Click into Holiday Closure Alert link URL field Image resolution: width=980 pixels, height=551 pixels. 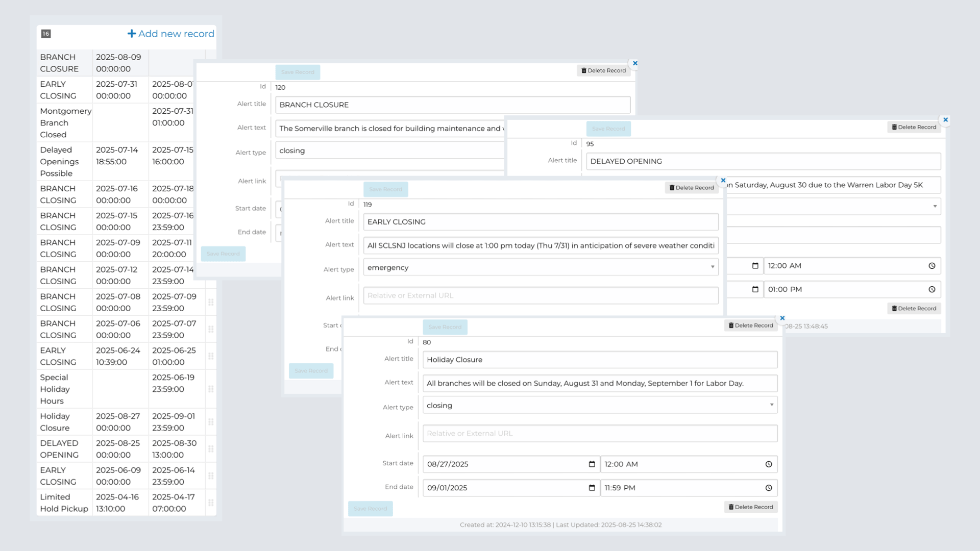pyautogui.click(x=600, y=434)
